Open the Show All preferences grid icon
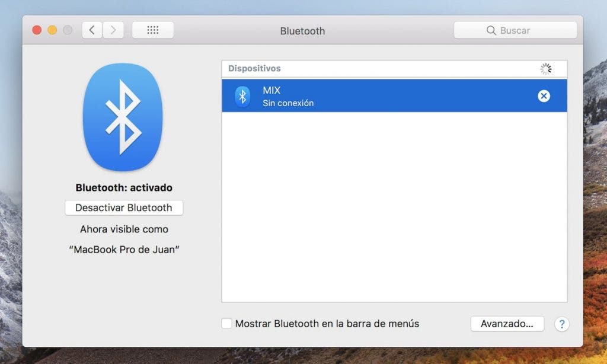607x364 pixels. coord(152,30)
